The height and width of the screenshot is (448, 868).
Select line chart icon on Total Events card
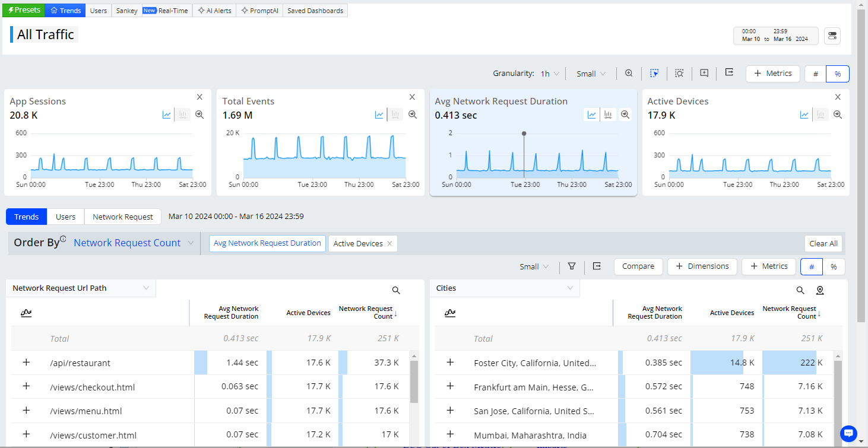[379, 115]
